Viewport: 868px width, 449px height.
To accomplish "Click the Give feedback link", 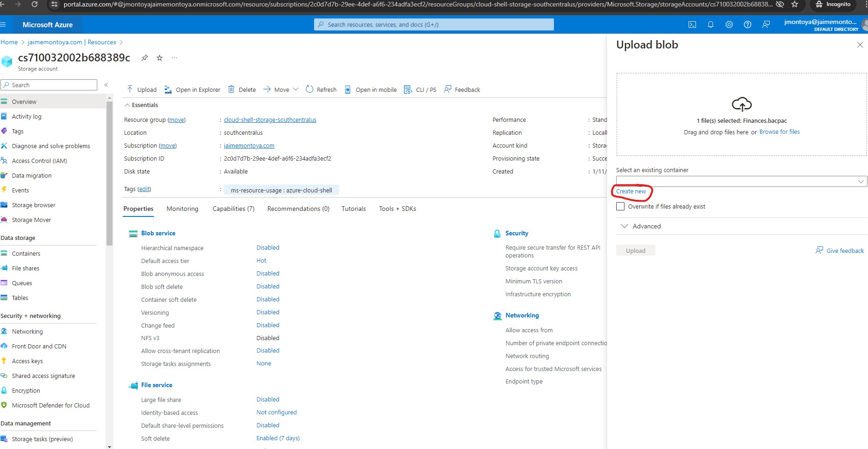I will coord(840,251).
